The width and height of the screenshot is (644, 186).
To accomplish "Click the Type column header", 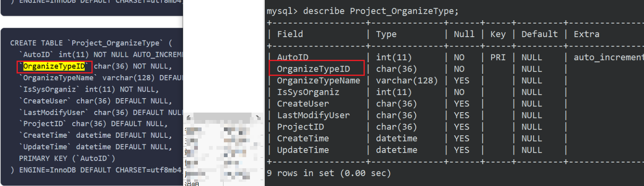I will pyautogui.click(x=386, y=34).
